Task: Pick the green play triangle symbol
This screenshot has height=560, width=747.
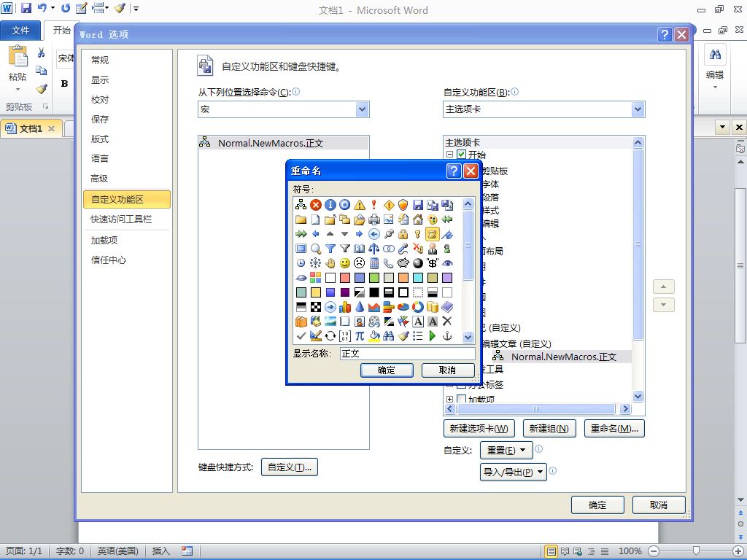Action: 433,336
